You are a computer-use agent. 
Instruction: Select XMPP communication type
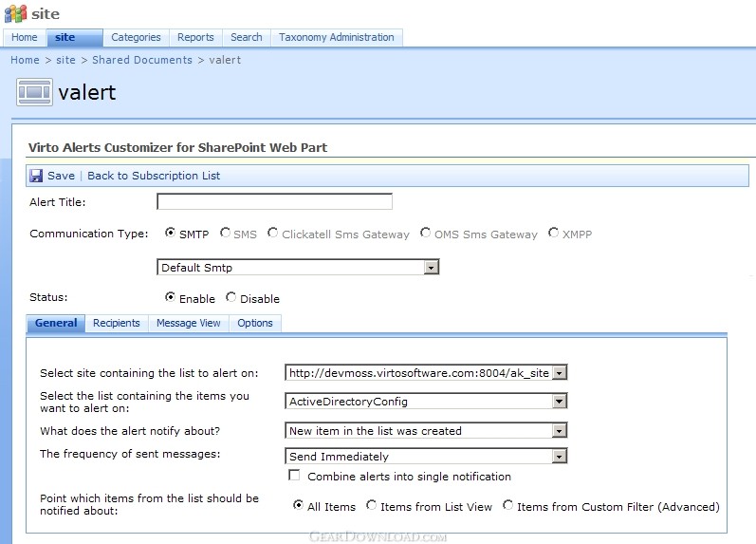click(x=554, y=233)
